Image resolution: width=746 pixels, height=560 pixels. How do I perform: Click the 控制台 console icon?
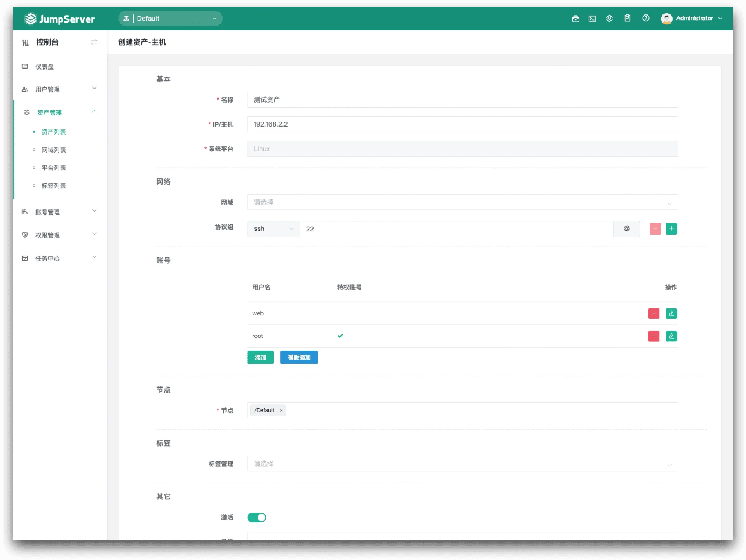coord(25,42)
